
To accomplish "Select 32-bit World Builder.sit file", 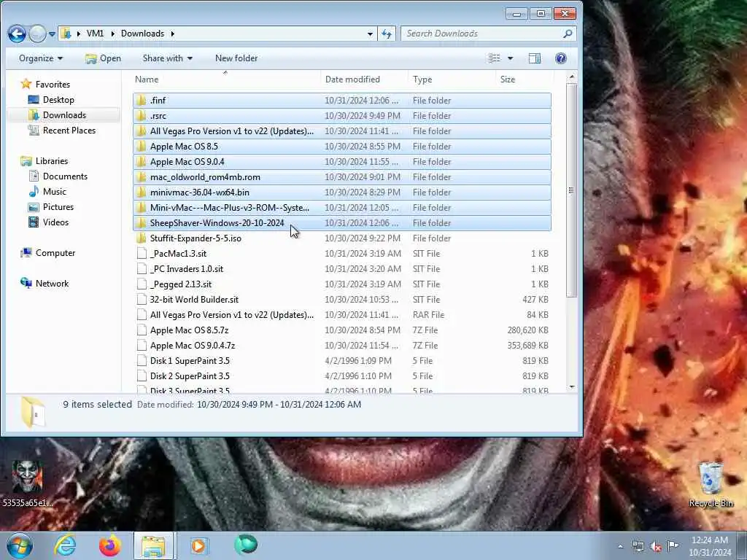I will (342, 300).
